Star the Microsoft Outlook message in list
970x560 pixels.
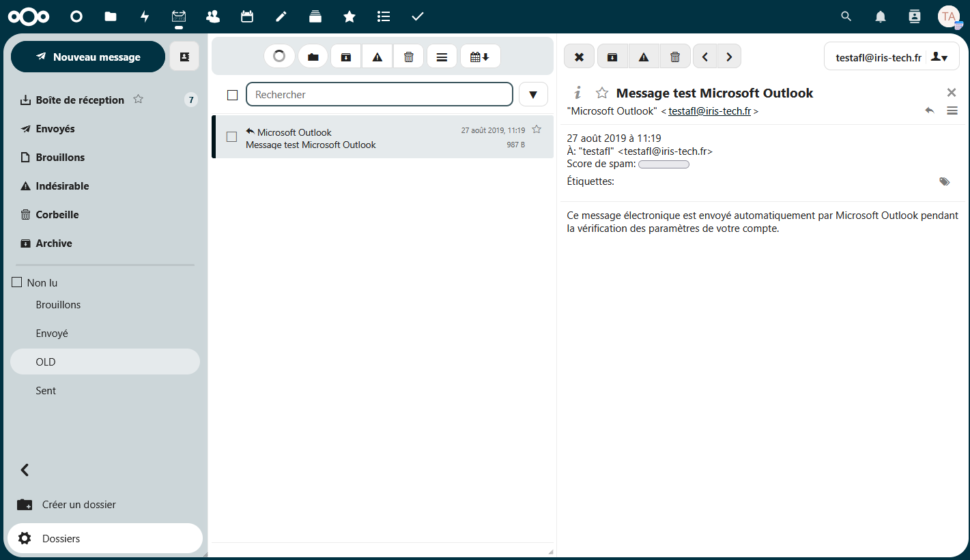[537, 129]
